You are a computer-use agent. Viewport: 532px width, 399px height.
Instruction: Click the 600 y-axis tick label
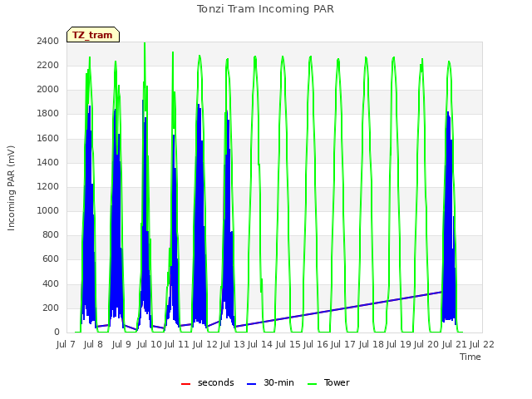tap(51, 259)
